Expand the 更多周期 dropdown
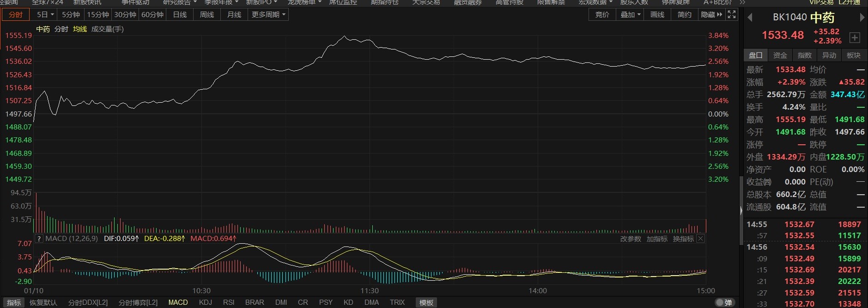 (268, 14)
